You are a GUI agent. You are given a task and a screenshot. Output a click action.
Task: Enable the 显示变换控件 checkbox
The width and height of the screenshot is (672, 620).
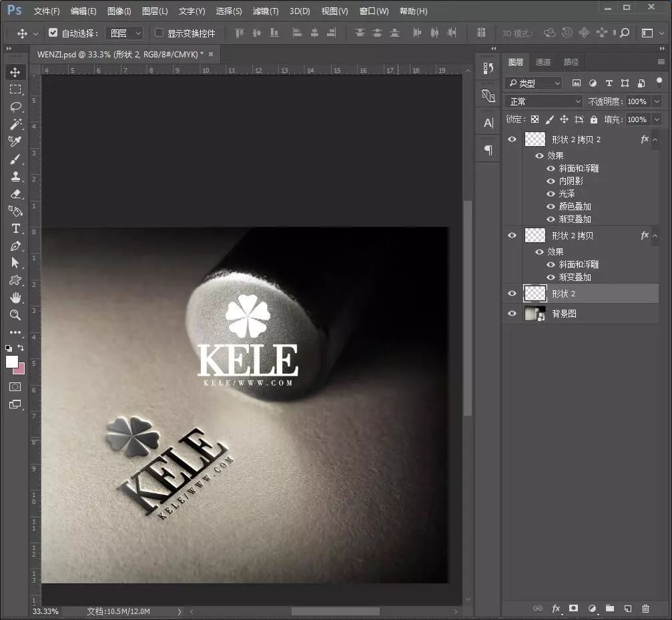(159, 33)
